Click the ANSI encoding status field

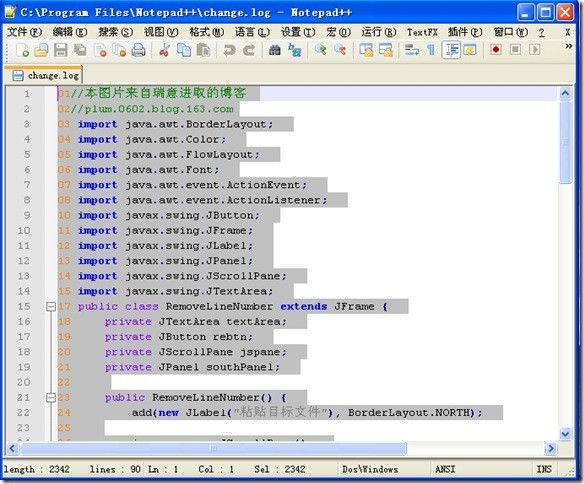coord(445,469)
